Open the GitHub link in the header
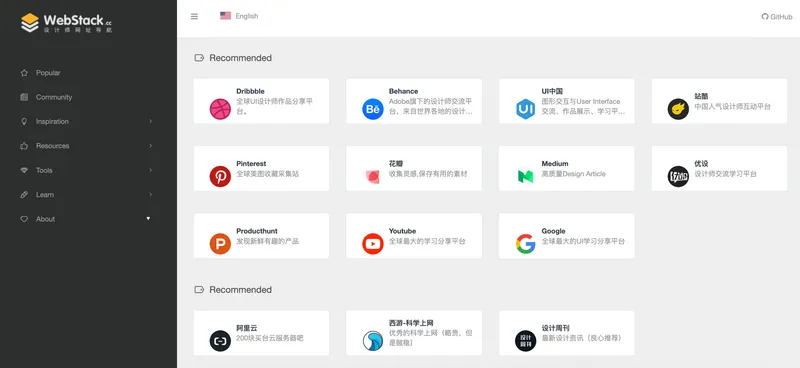Viewport: 800px width, 368px height. coord(777,16)
